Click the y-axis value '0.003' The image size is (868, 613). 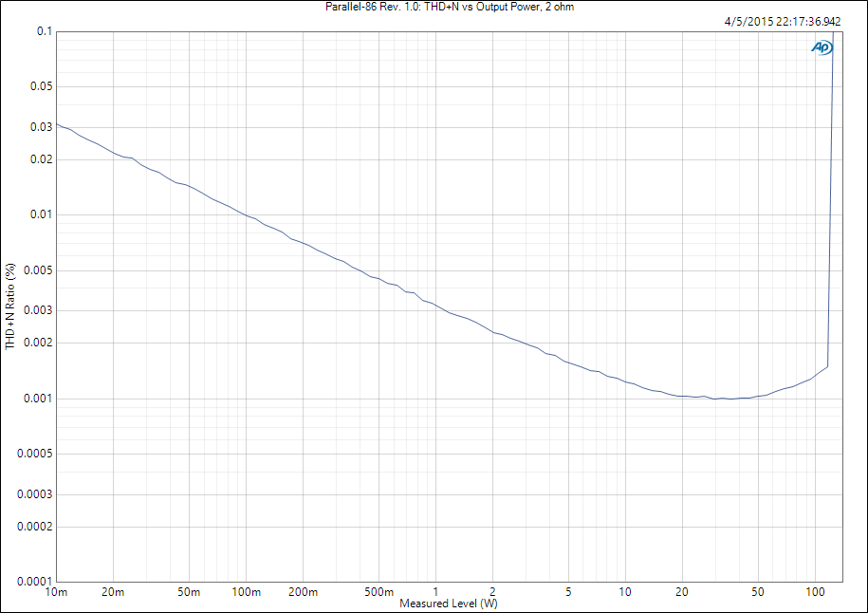[38, 310]
